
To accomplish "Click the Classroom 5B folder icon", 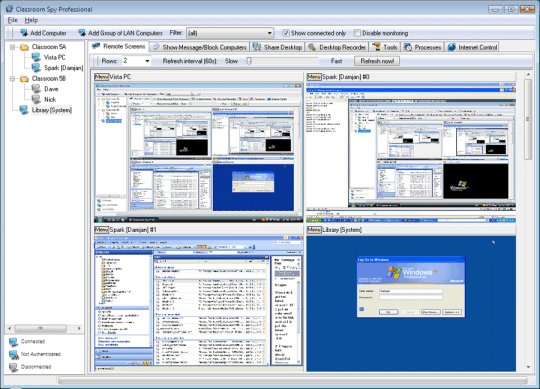I will point(24,79).
